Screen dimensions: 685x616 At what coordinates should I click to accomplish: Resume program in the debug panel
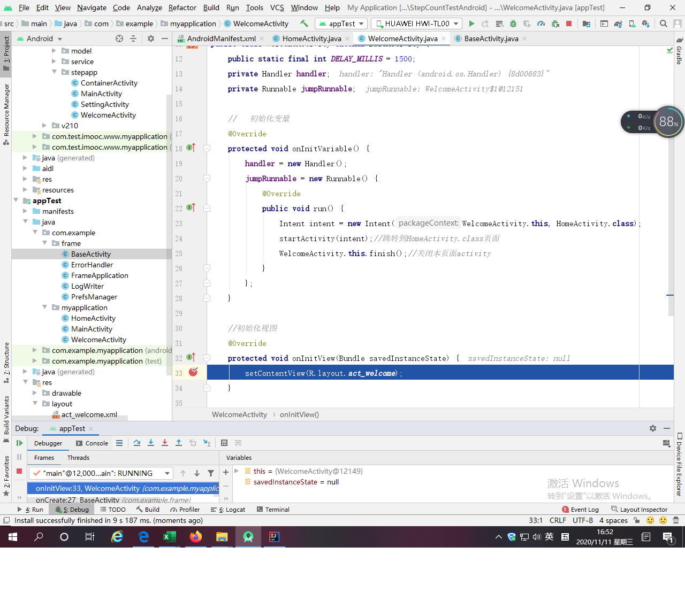pos(19,443)
